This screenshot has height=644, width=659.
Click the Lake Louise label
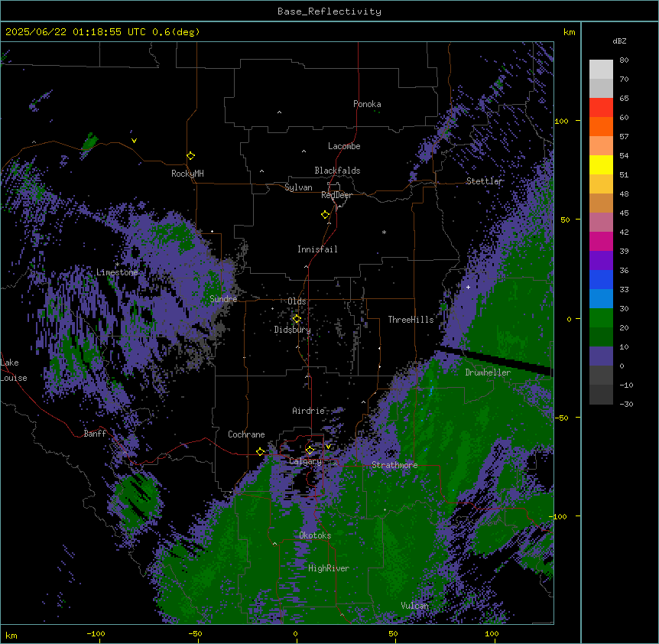click(14, 370)
